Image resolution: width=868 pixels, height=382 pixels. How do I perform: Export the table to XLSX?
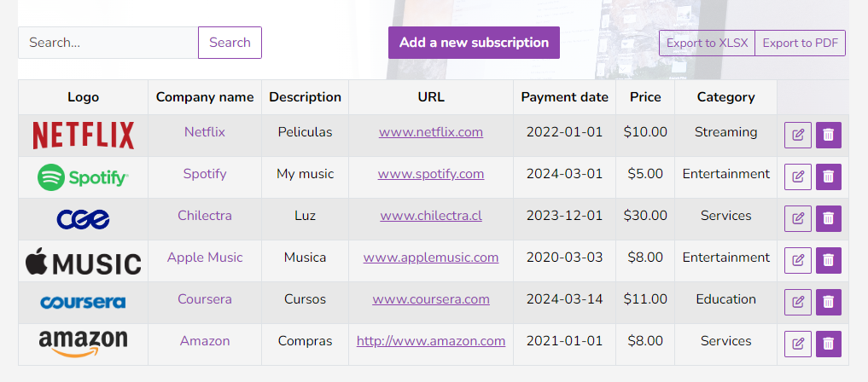tap(707, 43)
